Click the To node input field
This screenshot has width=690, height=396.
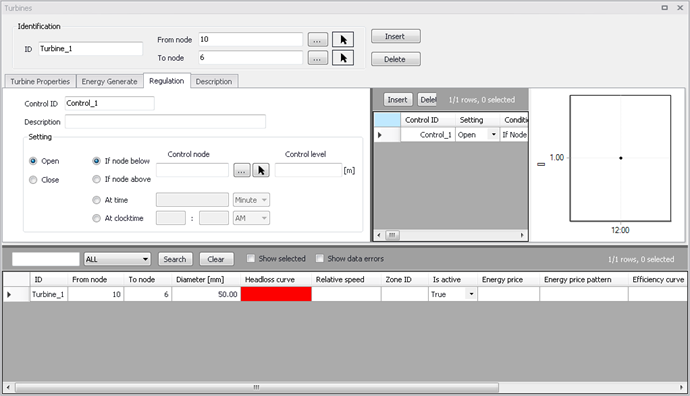(x=250, y=57)
